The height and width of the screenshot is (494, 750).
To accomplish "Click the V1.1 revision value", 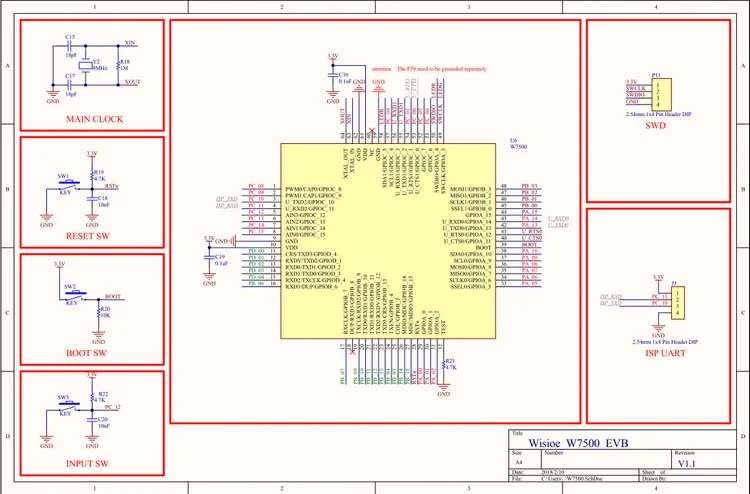I will tap(687, 463).
